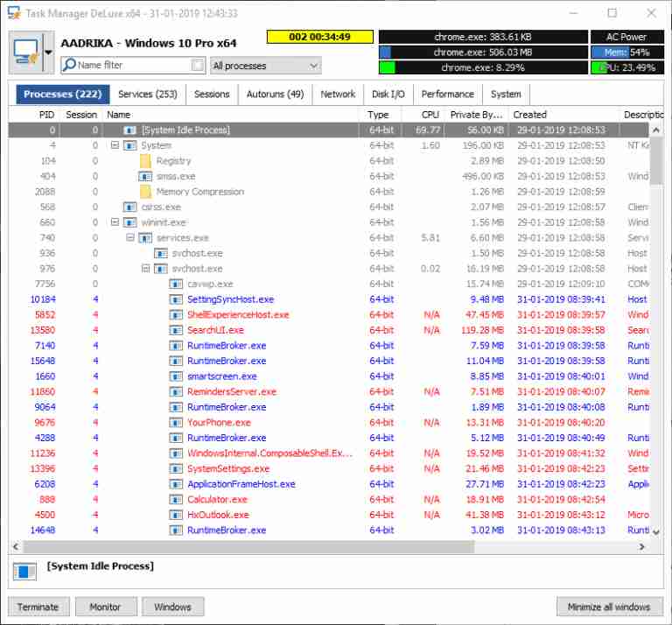Viewport: 672px width, 625px height.
Task: Click the chrome.exe: 506.03 MB bar
Action: coord(483,53)
